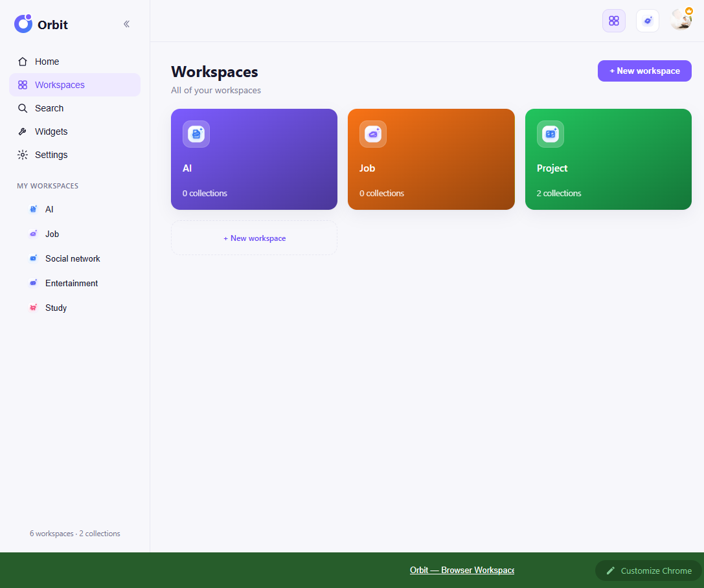Open the workspaces grid icon in header
Viewport: 704px width, 588px height.
[x=613, y=21]
